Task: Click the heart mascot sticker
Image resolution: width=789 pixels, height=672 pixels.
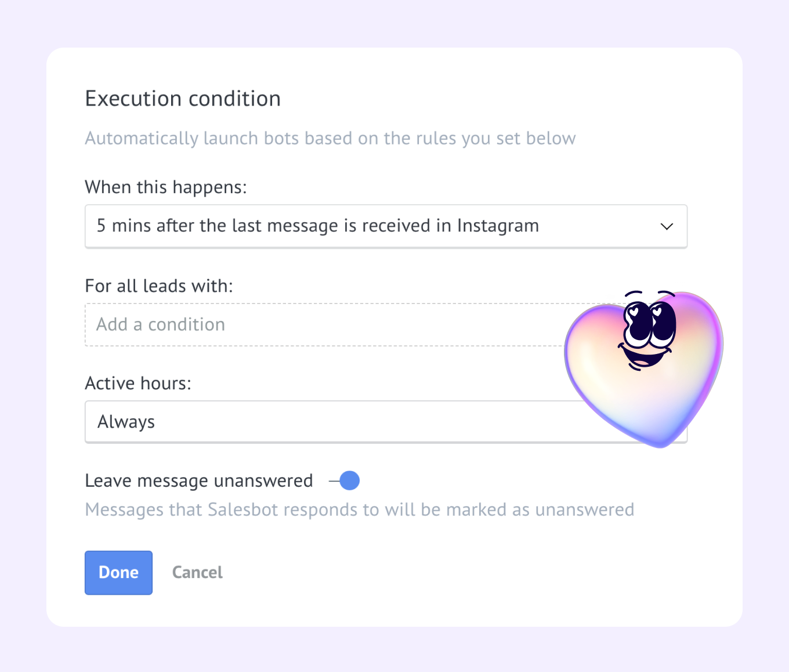Action: pos(644,369)
